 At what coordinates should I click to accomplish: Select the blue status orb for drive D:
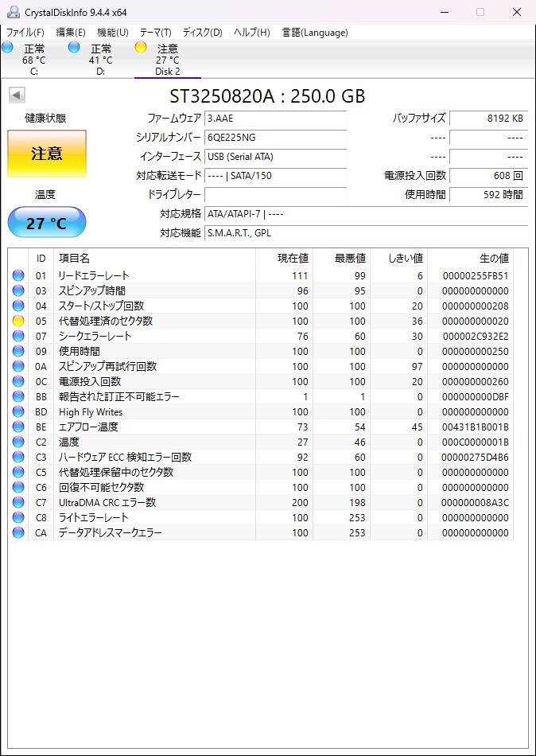(74, 47)
